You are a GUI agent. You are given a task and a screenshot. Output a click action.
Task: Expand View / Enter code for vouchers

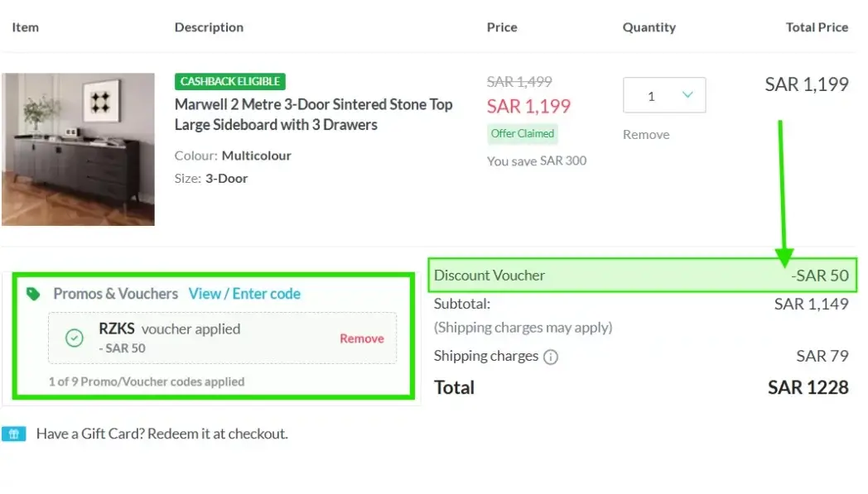(244, 293)
